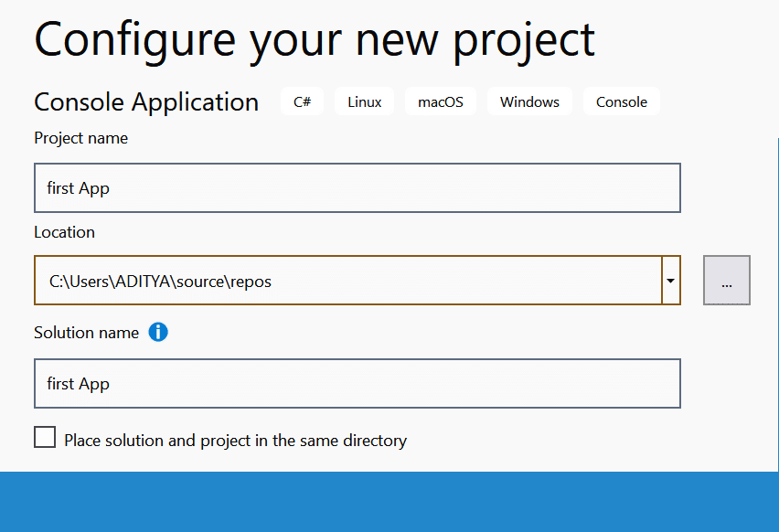Screen dimensions: 779x532
Task: Expand the Location dropdown arrow
Action: point(671,281)
